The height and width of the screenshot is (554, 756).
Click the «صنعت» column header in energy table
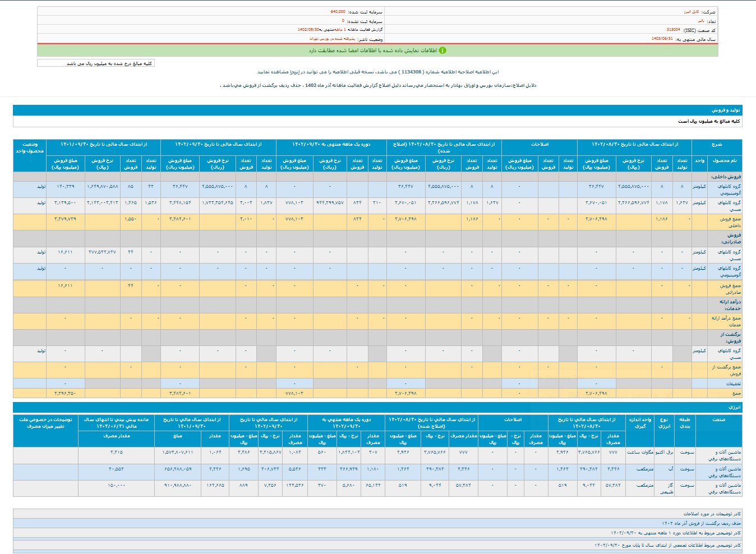click(718, 419)
